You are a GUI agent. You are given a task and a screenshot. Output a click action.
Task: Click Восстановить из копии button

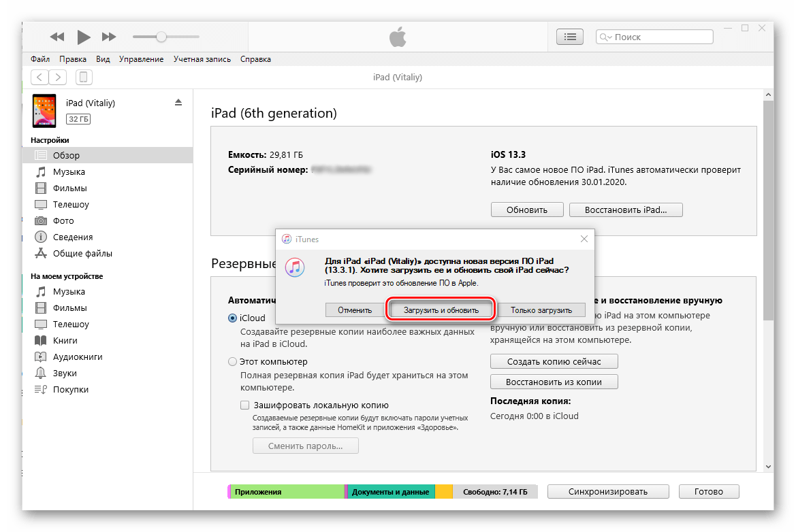pyautogui.click(x=554, y=382)
